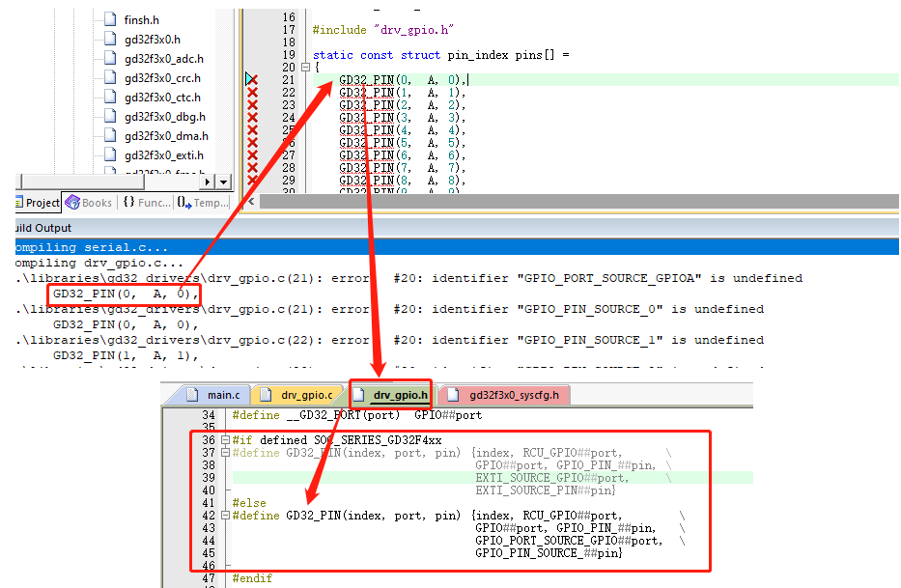This screenshot has height=588, width=901.
Task: Click the #define __GD32_PORT(port) line
Action: (357, 415)
